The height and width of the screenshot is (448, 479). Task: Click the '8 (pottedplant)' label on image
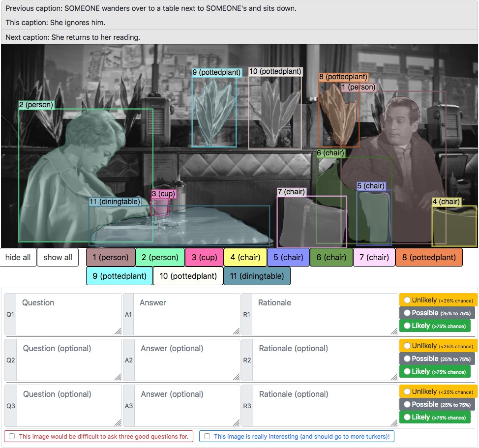[343, 77]
